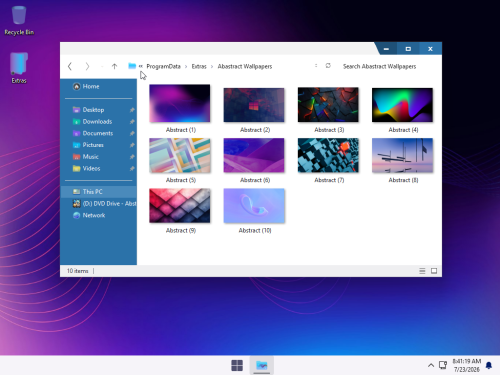The image size is (500, 375).
Task: Navigate to the ProgramData breadcrumb
Action: click(163, 66)
